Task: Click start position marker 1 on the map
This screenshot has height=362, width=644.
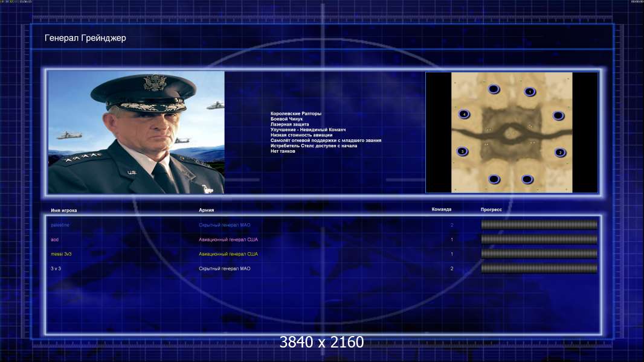Action: click(530, 92)
